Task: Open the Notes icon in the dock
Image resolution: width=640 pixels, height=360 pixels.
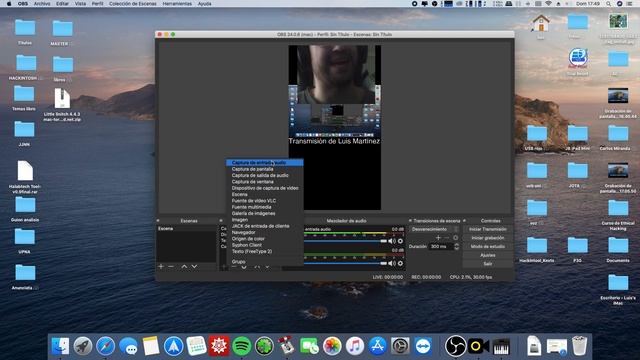Action: pyautogui.click(x=151, y=346)
